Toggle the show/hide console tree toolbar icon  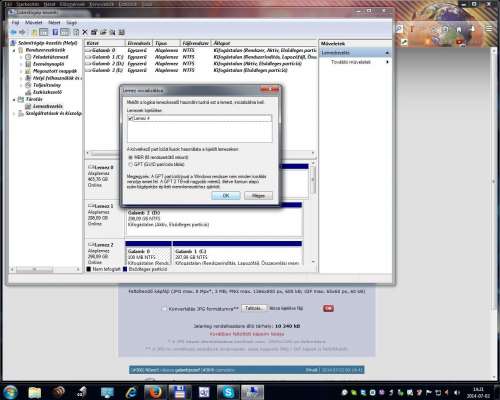(x=44, y=32)
